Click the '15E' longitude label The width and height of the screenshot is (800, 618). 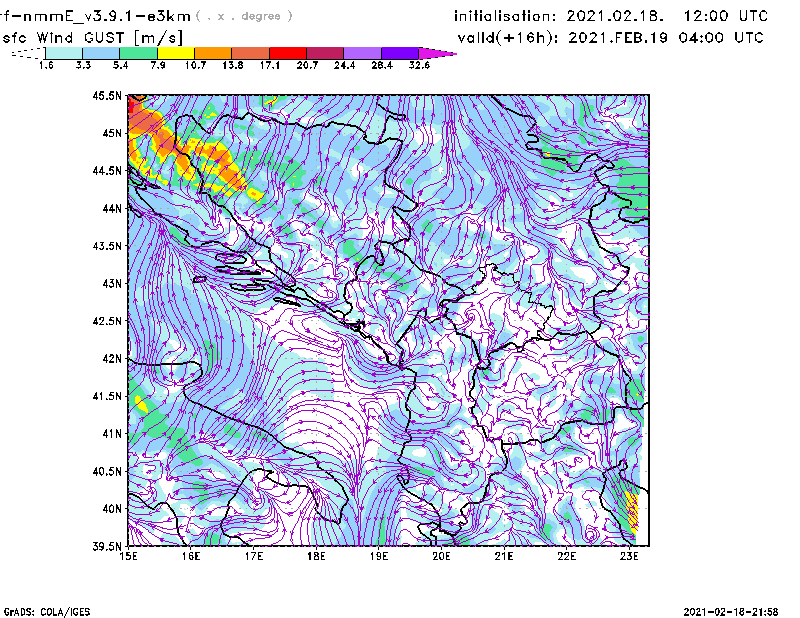click(x=128, y=556)
